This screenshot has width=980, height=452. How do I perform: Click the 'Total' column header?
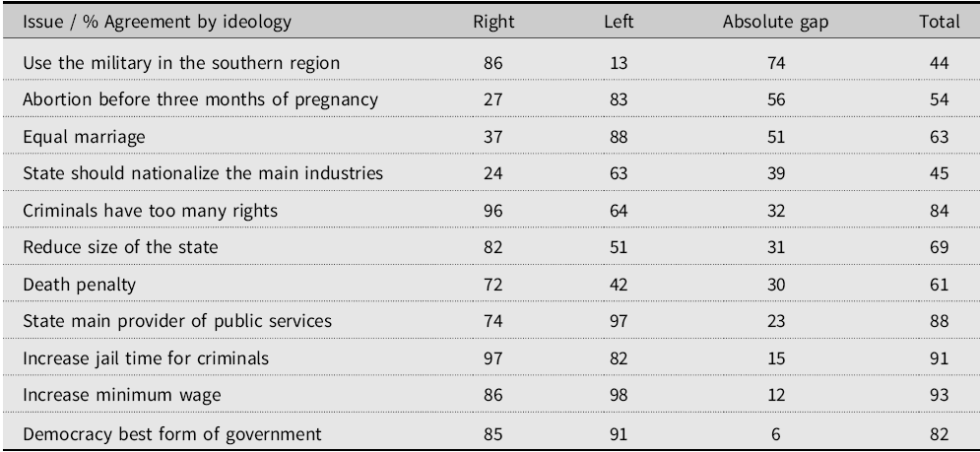coord(938,23)
